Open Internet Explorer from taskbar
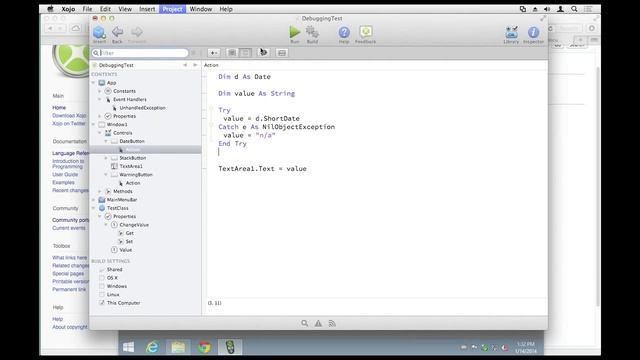Screen dimensions: 640x360 click(x=152, y=347)
